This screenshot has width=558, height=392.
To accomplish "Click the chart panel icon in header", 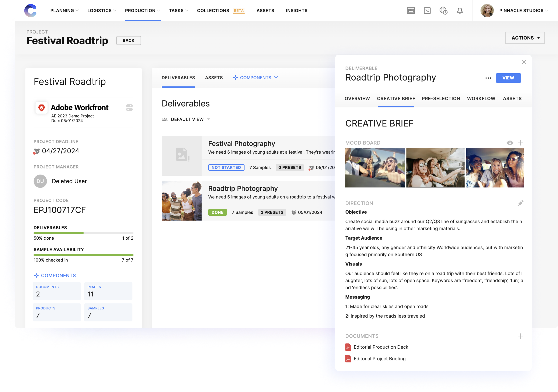I will pos(427,11).
